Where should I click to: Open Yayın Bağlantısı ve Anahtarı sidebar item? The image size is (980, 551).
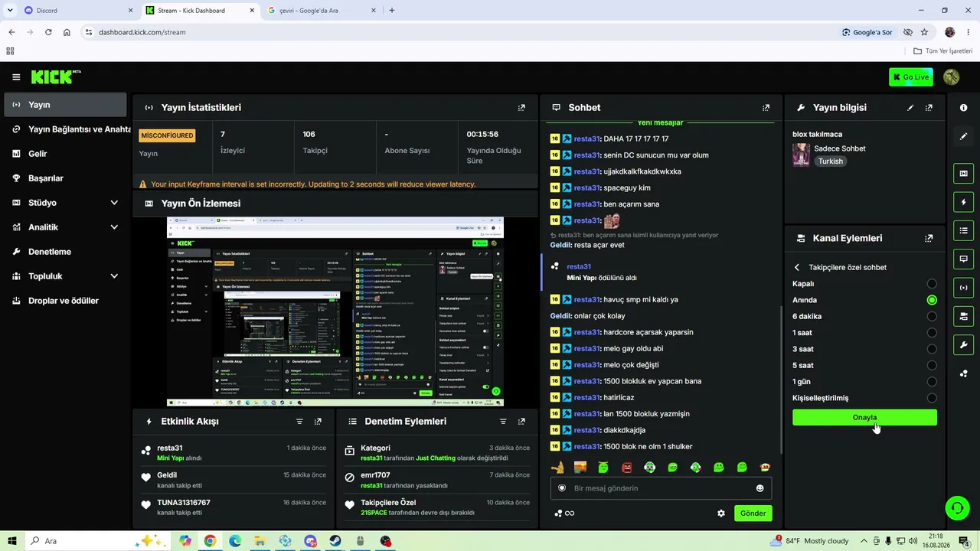click(66, 129)
